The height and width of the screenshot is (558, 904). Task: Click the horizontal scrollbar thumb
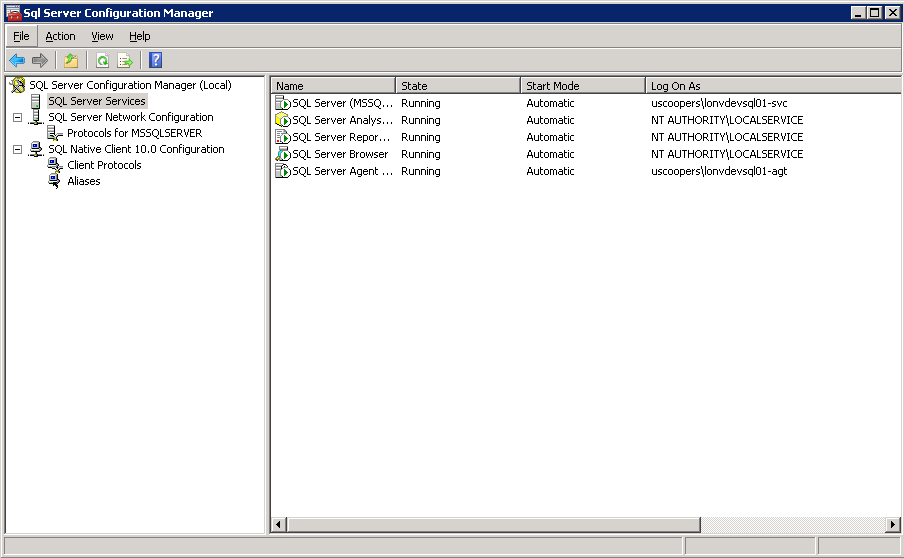494,525
